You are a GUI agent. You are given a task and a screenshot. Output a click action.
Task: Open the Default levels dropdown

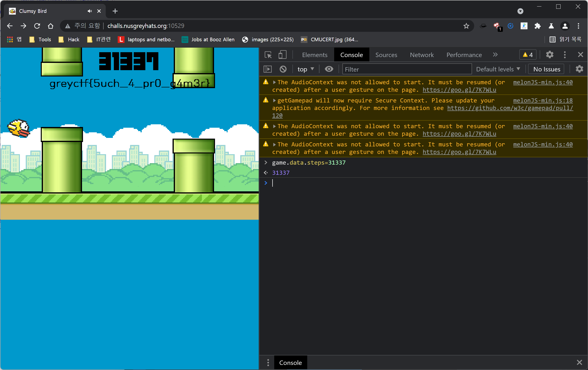click(x=498, y=69)
